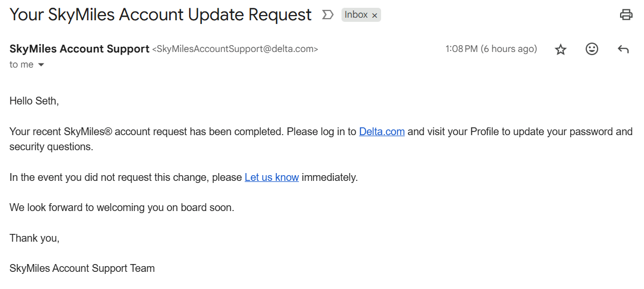Expand recipient details arrow next to "to me"
Image resolution: width=644 pixels, height=289 pixels.
[x=41, y=65]
